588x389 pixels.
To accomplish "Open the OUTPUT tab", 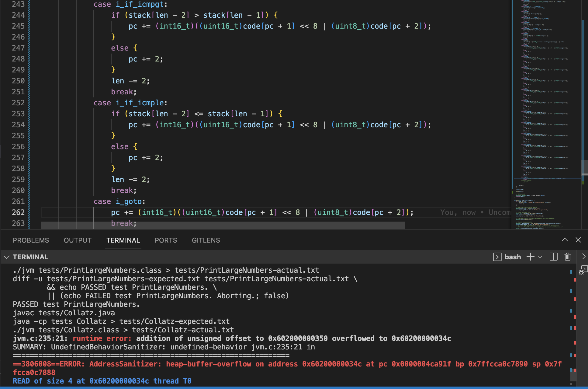I will (x=78, y=240).
